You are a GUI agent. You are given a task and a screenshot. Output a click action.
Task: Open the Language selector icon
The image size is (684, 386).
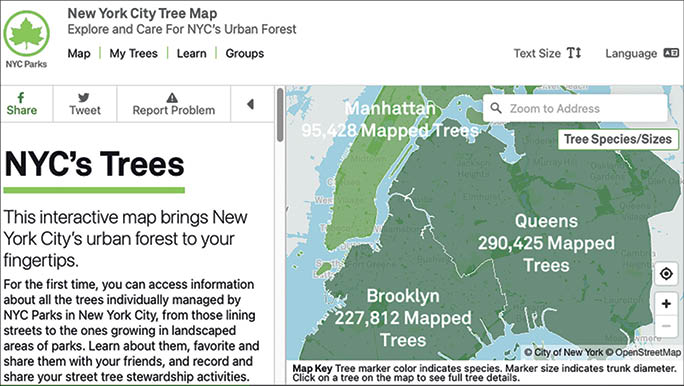671,53
